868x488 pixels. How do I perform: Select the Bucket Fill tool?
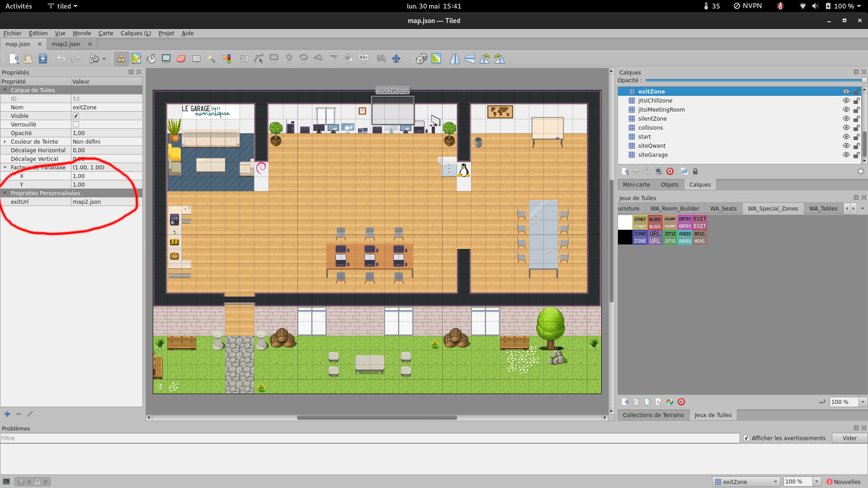click(151, 59)
